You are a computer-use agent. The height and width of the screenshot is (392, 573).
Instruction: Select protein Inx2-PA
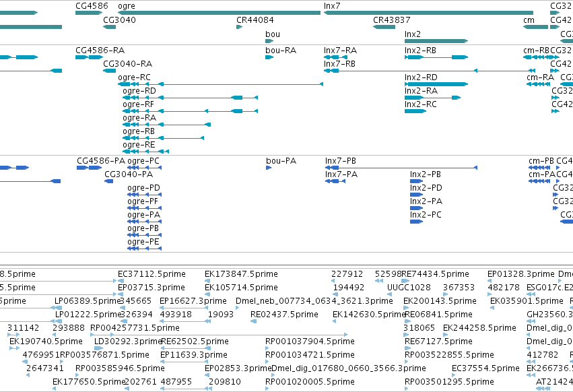tap(417, 208)
